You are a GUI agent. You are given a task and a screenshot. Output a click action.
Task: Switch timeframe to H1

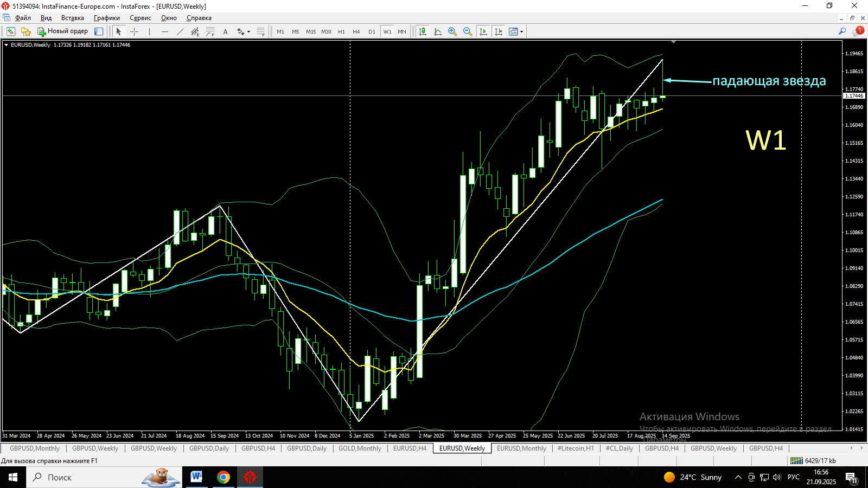pyautogui.click(x=341, y=31)
